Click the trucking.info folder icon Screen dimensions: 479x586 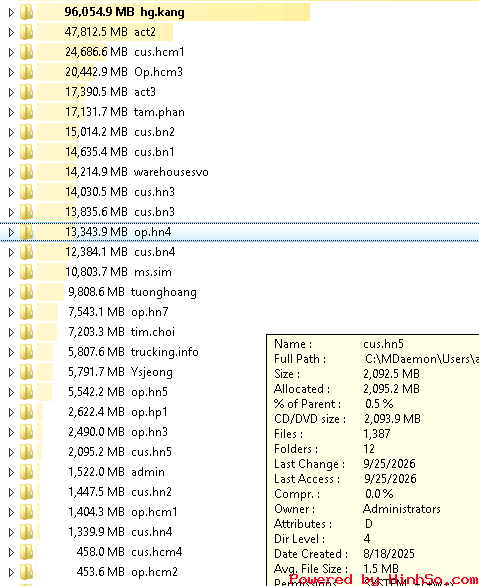pyautogui.click(x=27, y=352)
